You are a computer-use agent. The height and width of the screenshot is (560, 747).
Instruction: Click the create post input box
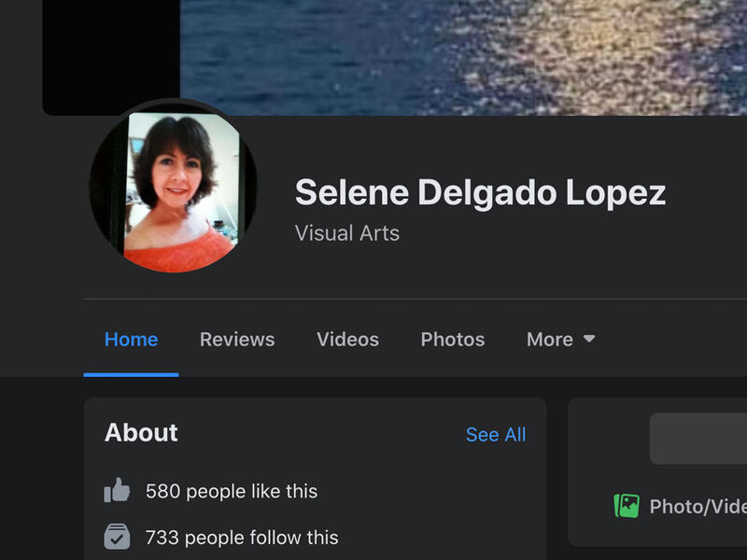point(698,439)
